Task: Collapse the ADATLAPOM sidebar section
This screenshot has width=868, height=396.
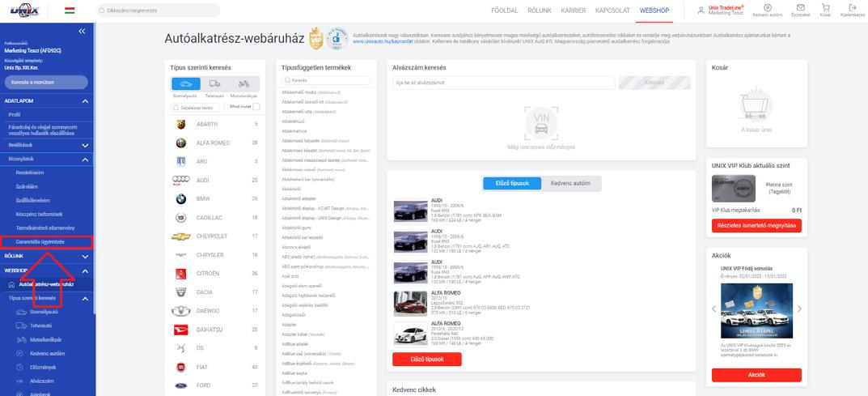Action: point(85,101)
